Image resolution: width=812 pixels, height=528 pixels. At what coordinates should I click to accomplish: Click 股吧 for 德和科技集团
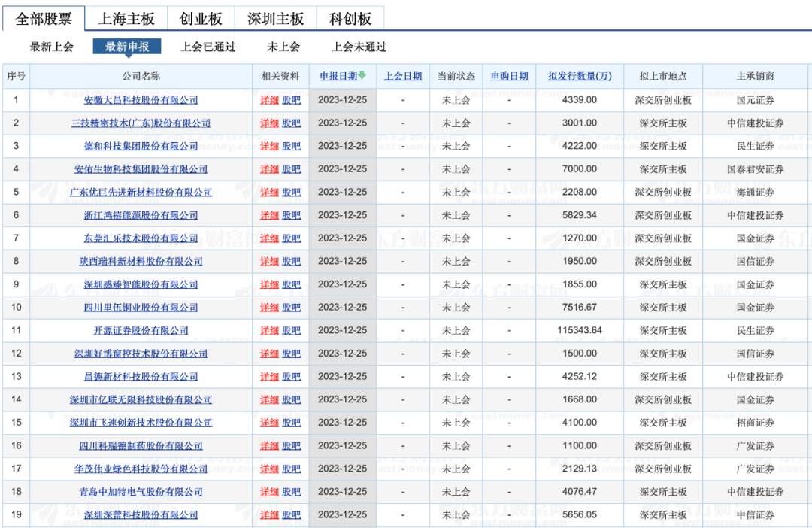[x=291, y=146]
